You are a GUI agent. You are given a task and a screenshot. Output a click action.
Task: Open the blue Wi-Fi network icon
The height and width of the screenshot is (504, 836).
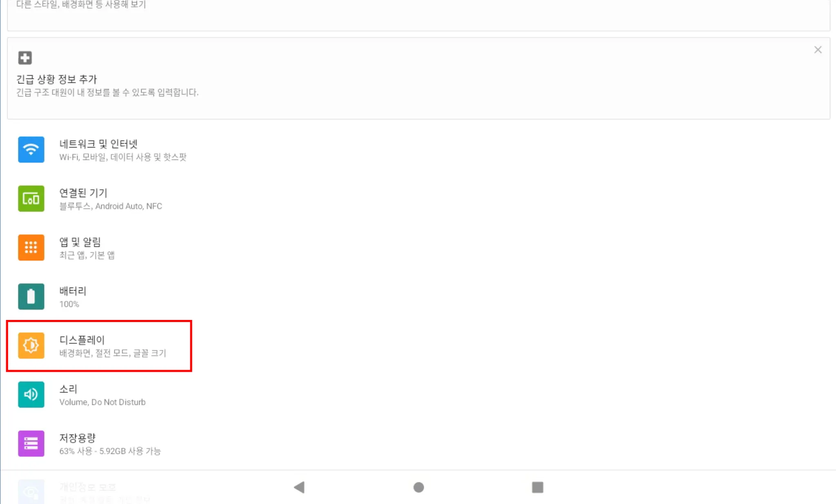tap(31, 149)
